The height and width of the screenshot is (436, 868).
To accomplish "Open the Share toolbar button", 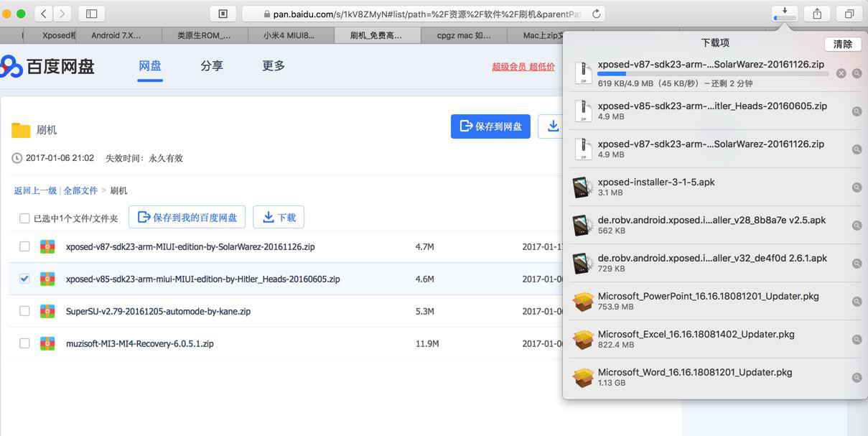I will [817, 14].
